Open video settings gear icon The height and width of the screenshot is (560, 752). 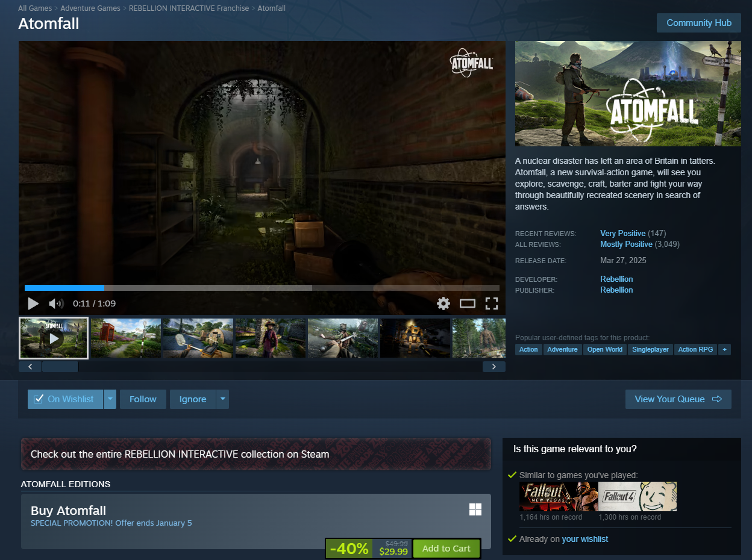(x=443, y=303)
